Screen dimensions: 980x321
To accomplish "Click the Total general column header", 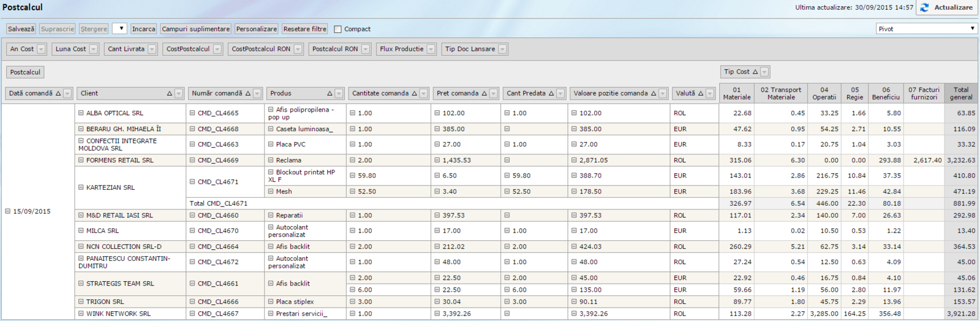I will 960,93.
